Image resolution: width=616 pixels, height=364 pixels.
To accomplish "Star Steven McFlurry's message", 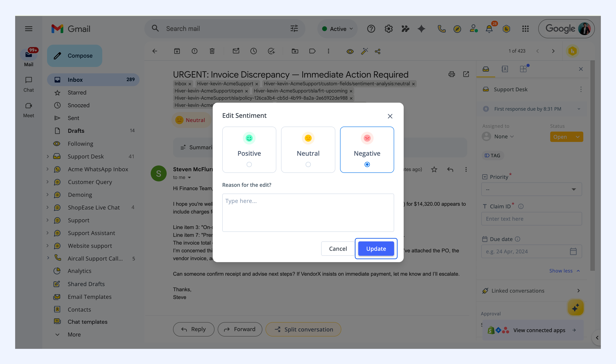I will (434, 169).
